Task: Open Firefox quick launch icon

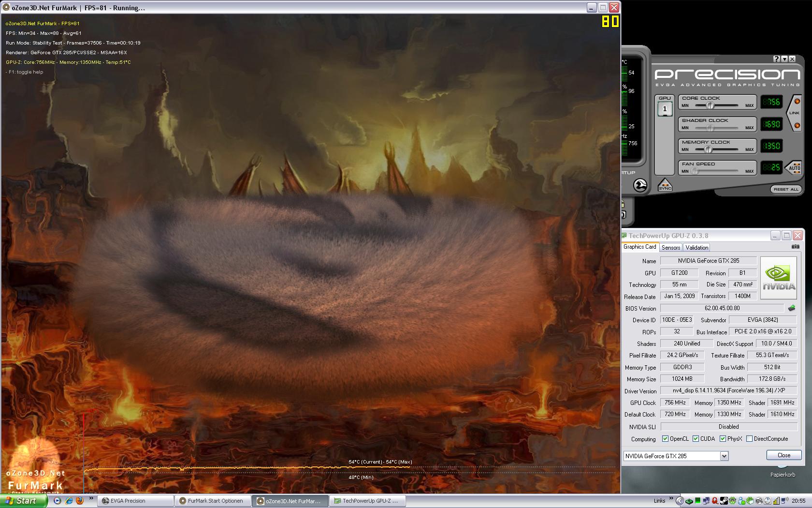Action: [x=80, y=501]
